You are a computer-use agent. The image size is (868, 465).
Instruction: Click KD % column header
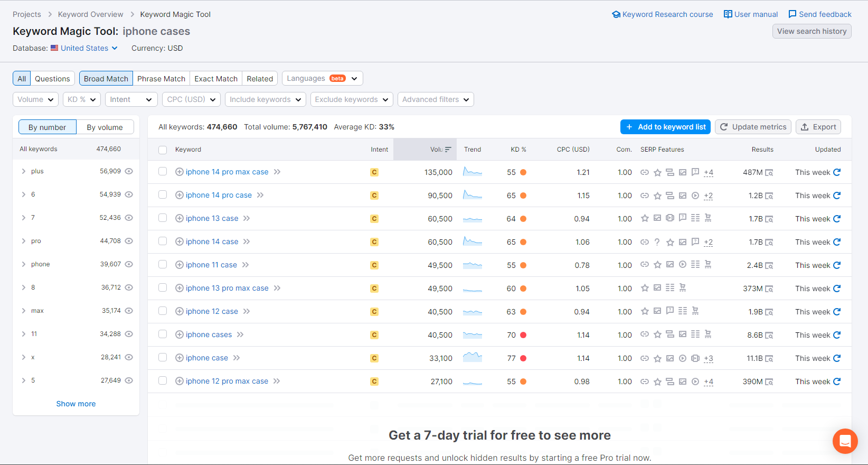click(518, 150)
